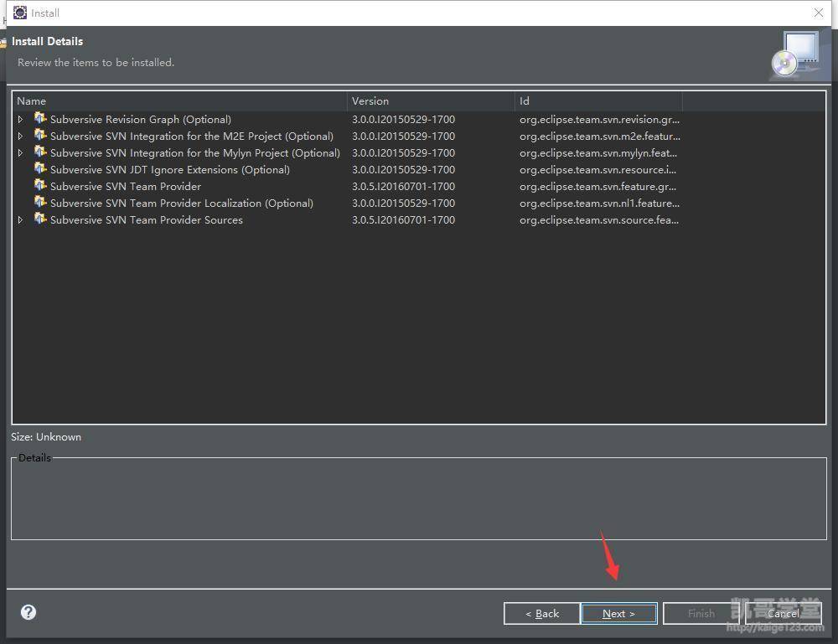Expand the Subversive Revision Graph row

20,120
